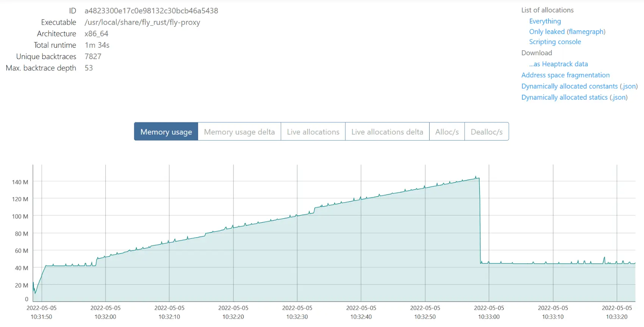Open Address space fragmentation page

(x=565, y=75)
